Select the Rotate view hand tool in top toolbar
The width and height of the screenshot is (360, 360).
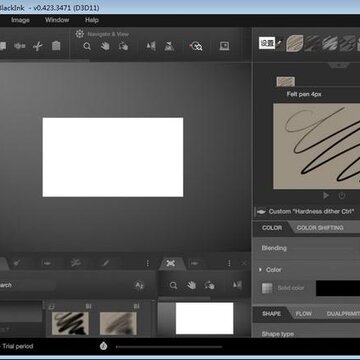point(123,46)
